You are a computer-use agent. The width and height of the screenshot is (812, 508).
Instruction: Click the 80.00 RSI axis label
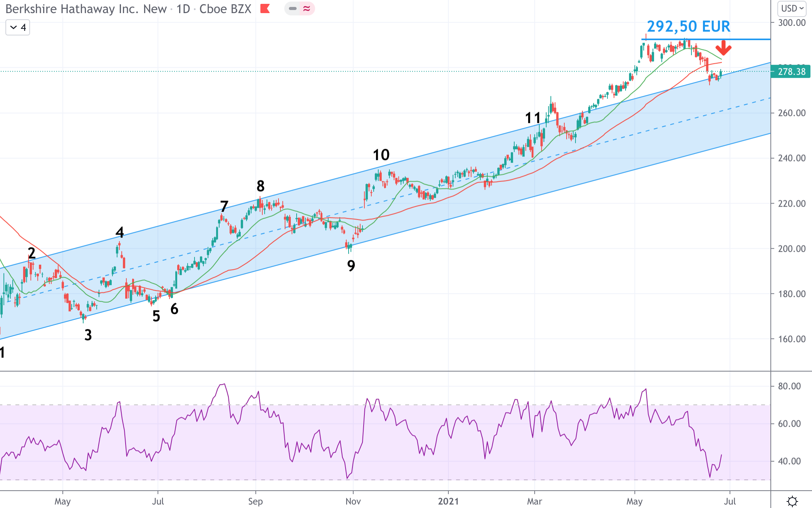click(x=789, y=386)
